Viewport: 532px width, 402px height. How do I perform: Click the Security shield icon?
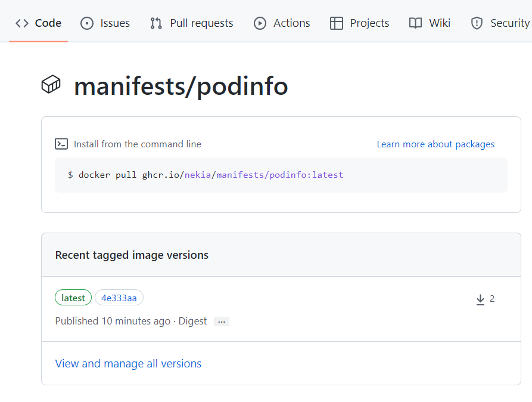point(477,23)
